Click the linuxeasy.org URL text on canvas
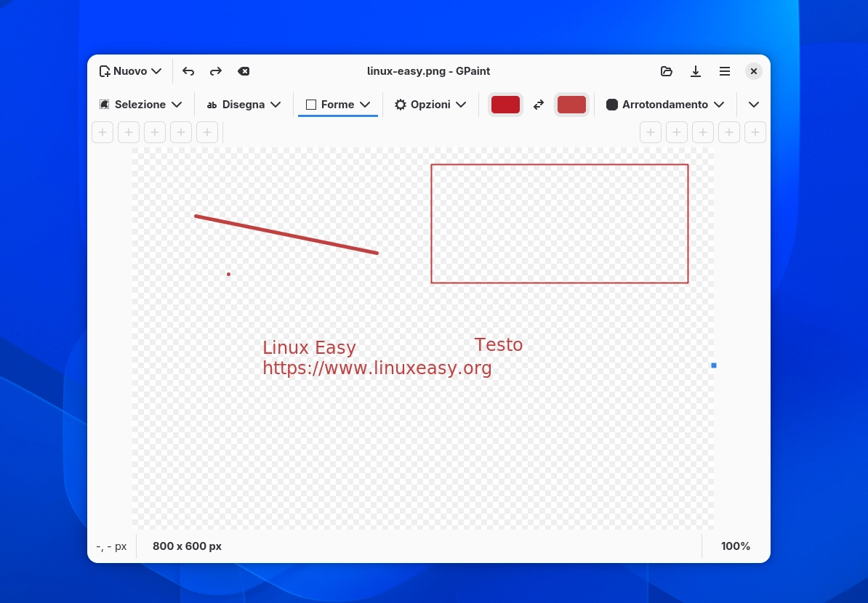 point(377,368)
